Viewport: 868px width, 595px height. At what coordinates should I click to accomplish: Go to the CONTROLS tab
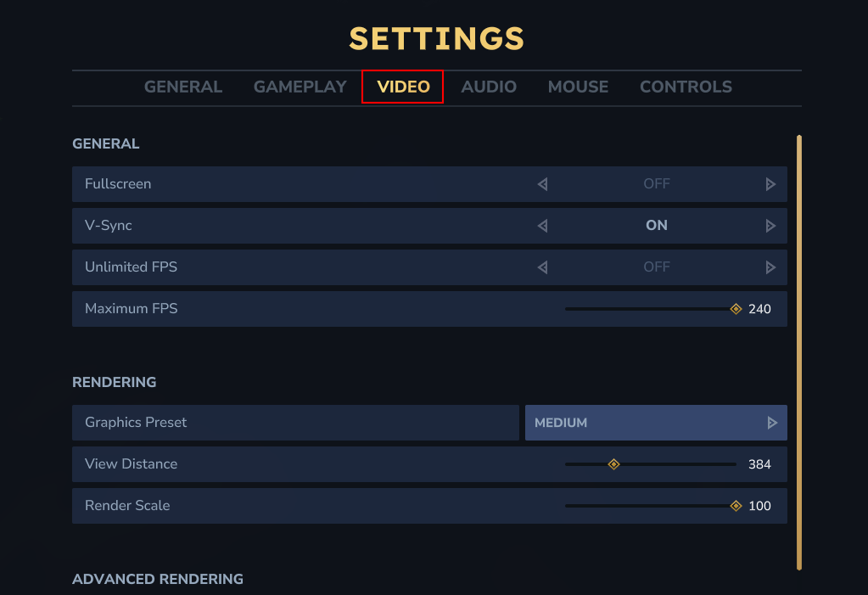click(686, 87)
